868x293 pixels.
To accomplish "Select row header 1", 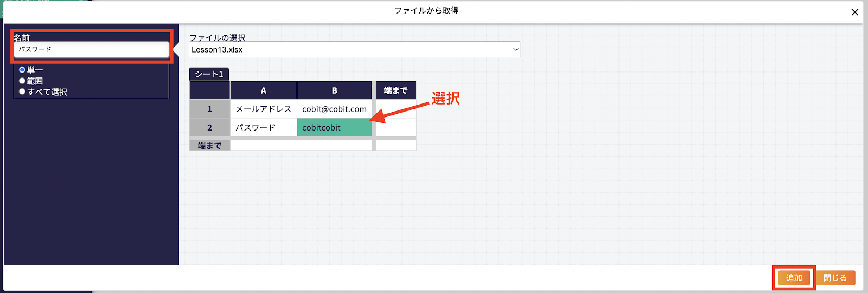I will pos(209,109).
